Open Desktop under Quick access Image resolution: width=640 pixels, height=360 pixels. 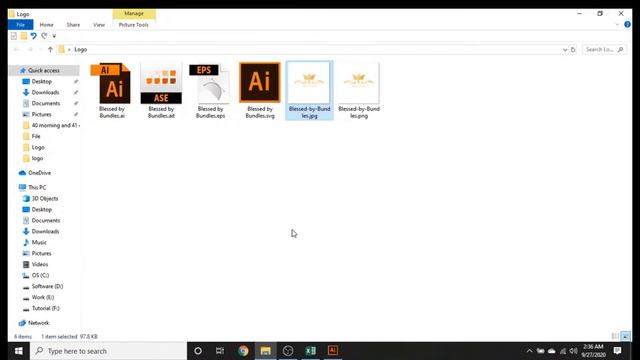point(42,82)
